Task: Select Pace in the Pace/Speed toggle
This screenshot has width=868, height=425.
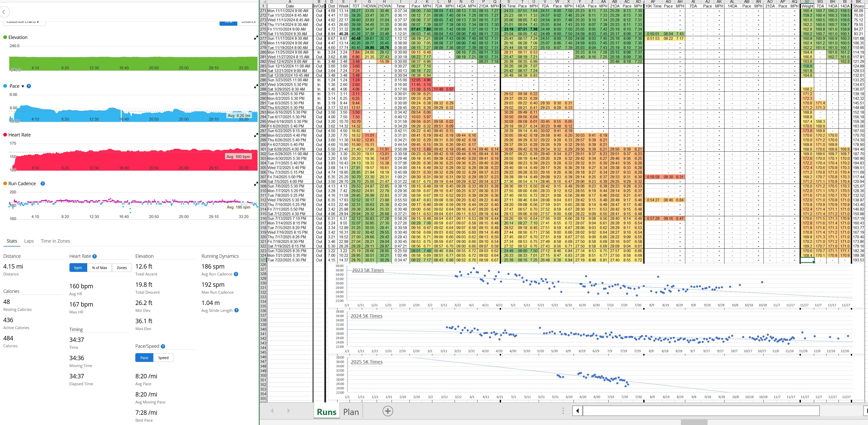Action: [144, 358]
